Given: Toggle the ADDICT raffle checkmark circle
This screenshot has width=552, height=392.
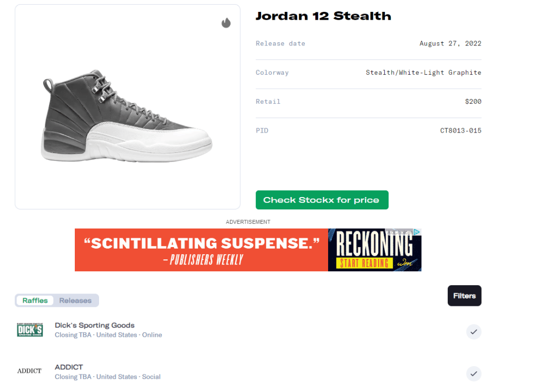Looking at the screenshot, I should click(474, 373).
